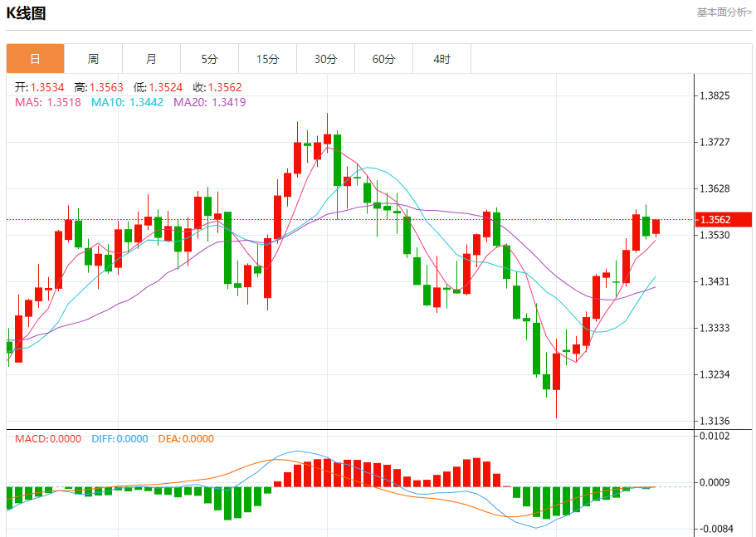Click the DIFF value label
The image size is (756, 537).
coord(119,439)
